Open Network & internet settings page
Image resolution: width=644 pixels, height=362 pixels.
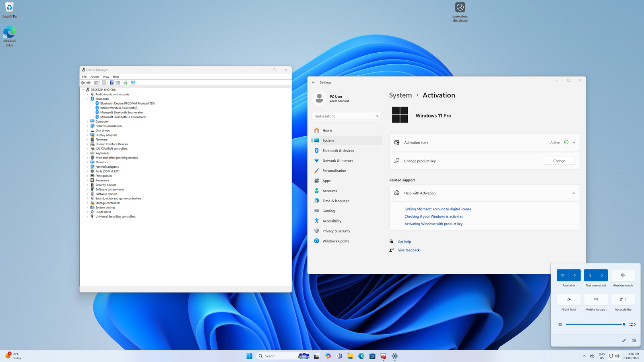click(347, 160)
